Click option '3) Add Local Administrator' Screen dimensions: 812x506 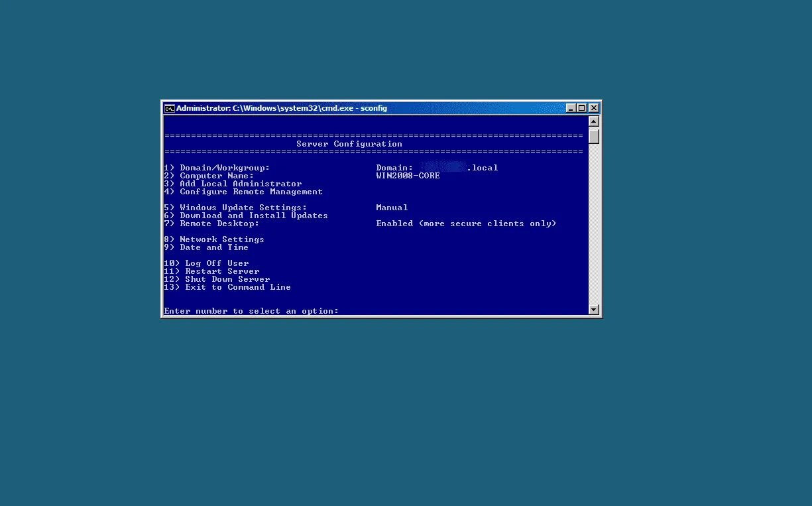(x=233, y=184)
